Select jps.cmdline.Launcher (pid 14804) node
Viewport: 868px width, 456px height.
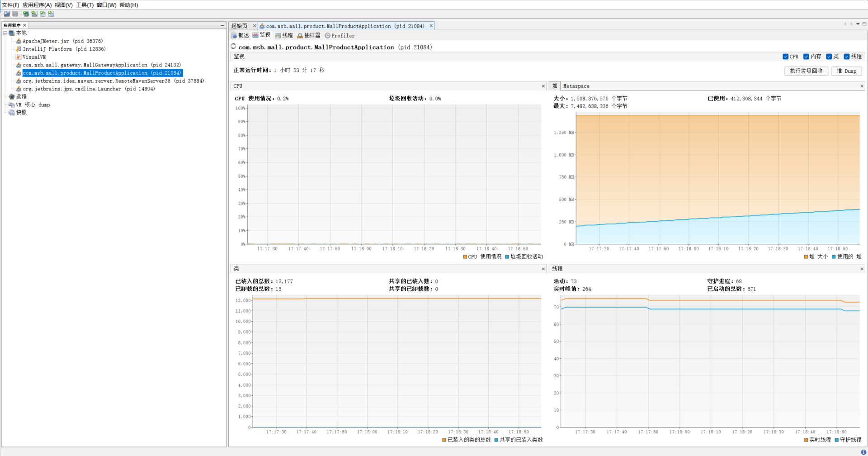tap(89, 89)
